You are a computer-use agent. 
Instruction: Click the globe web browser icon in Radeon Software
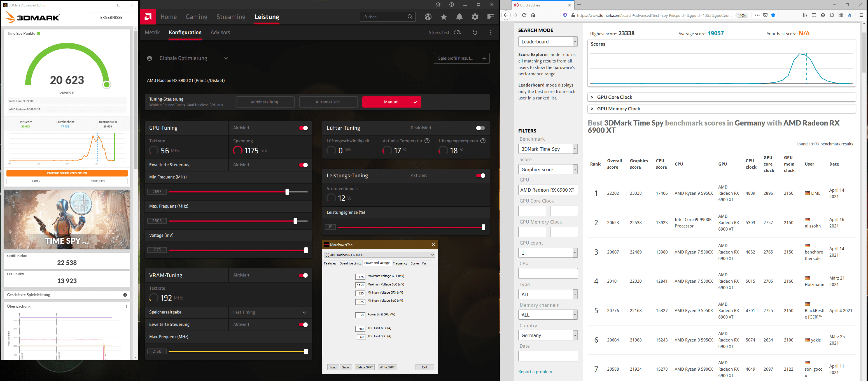428,17
